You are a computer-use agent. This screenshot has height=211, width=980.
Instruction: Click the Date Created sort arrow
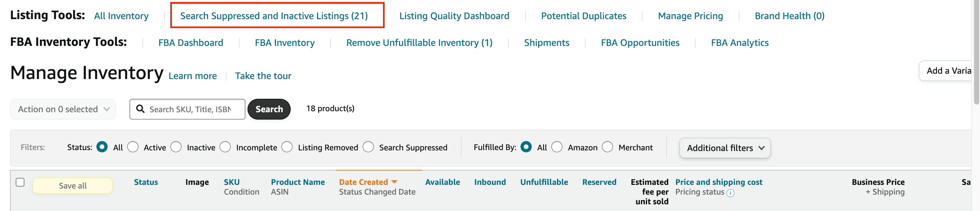394,182
